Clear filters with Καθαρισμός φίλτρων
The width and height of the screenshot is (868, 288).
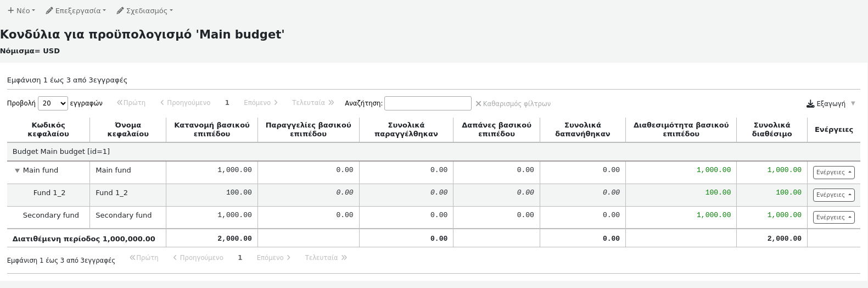pos(513,103)
